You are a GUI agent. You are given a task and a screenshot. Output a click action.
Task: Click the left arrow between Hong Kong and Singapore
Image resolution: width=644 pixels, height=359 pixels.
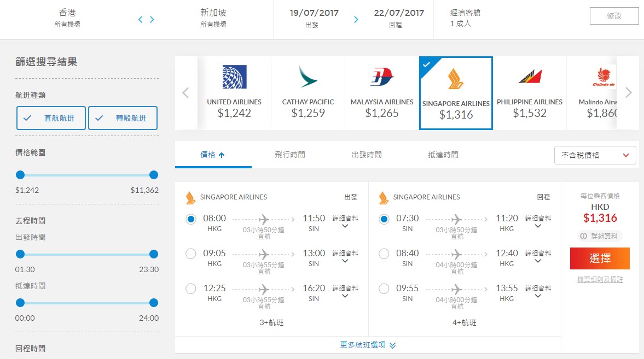pyautogui.click(x=141, y=19)
